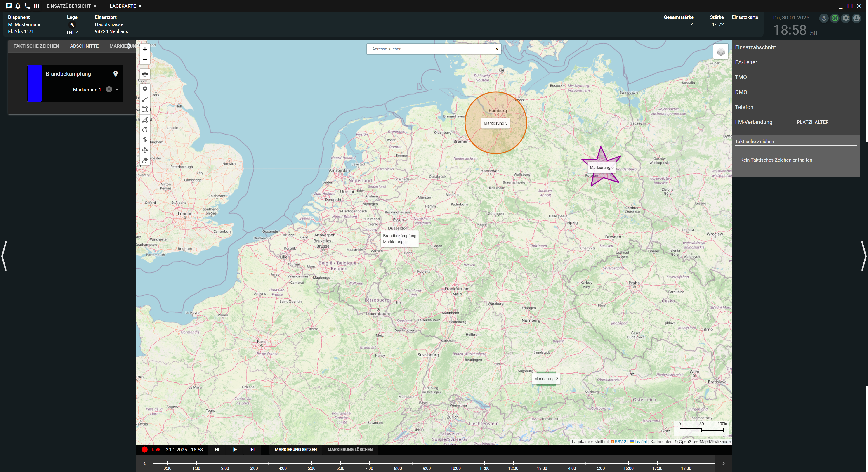Select the circle drawing tool
Image resolution: width=868 pixels, height=472 pixels.
click(145, 130)
